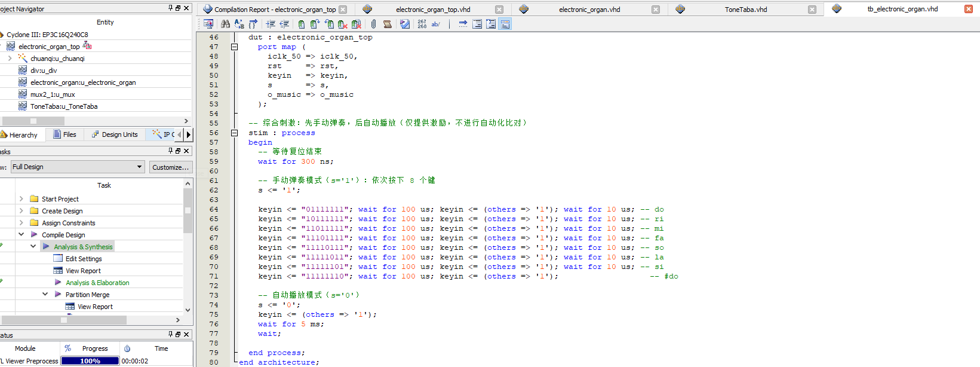The image size is (980, 367).
Task: Click the Find binoculars icon
Action: 225,24
